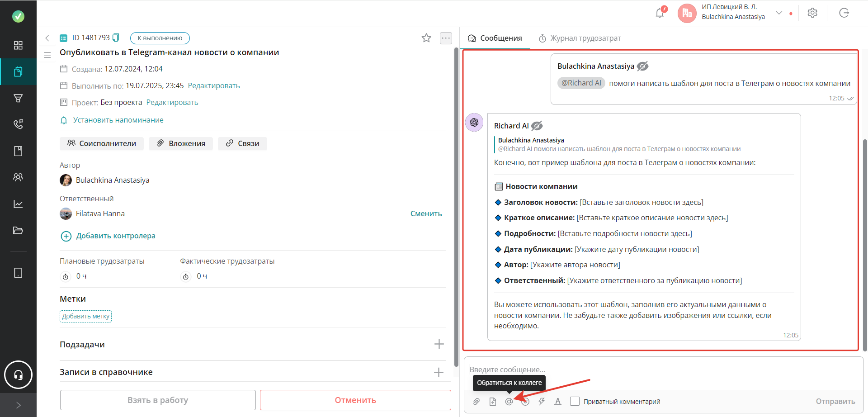This screenshot has width=868, height=417.
Task: Expand the account dropdown chevron
Action: 779,13
